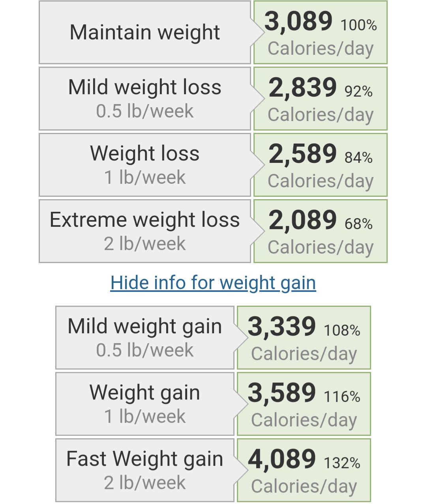Click the Hide info for weight gain link
The width and height of the screenshot is (422, 504).
213,283
